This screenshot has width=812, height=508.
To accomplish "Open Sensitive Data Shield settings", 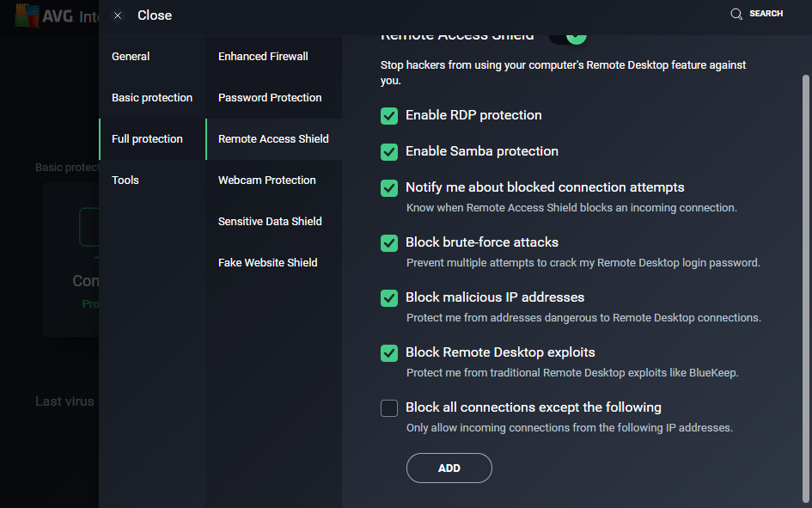I will tap(270, 222).
